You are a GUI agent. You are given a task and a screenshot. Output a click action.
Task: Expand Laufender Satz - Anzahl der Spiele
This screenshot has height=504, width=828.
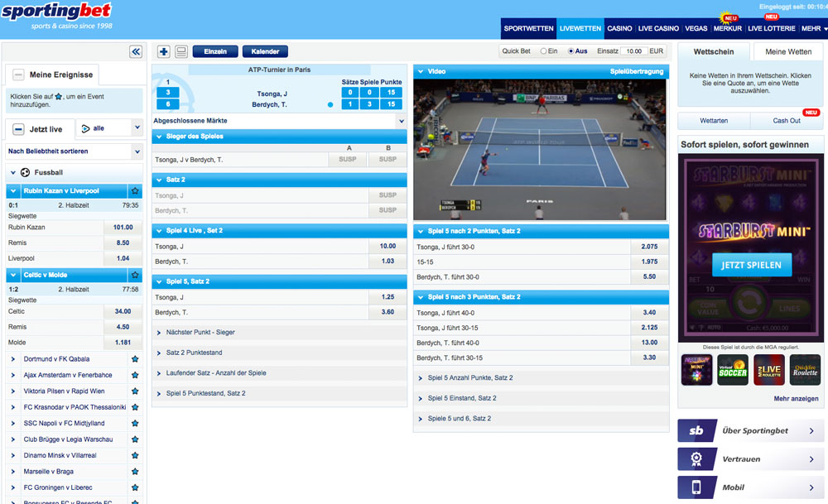pyautogui.click(x=159, y=373)
